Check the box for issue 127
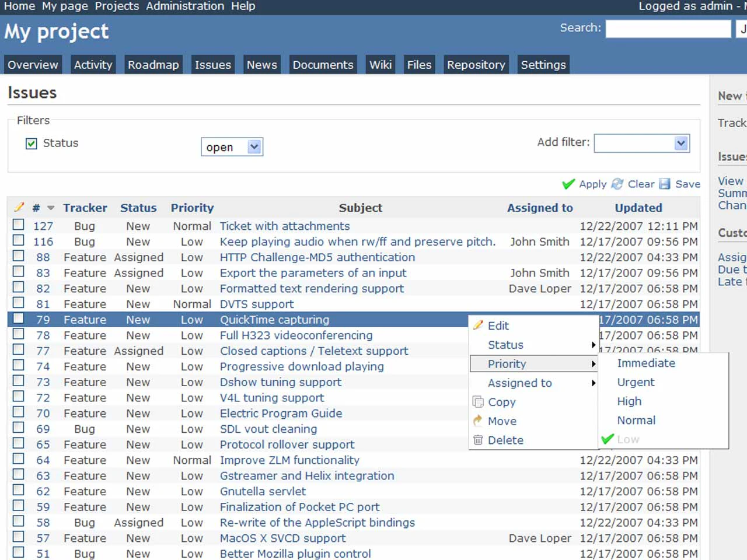Viewport: 747px width, 560px height. pos(19,225)
